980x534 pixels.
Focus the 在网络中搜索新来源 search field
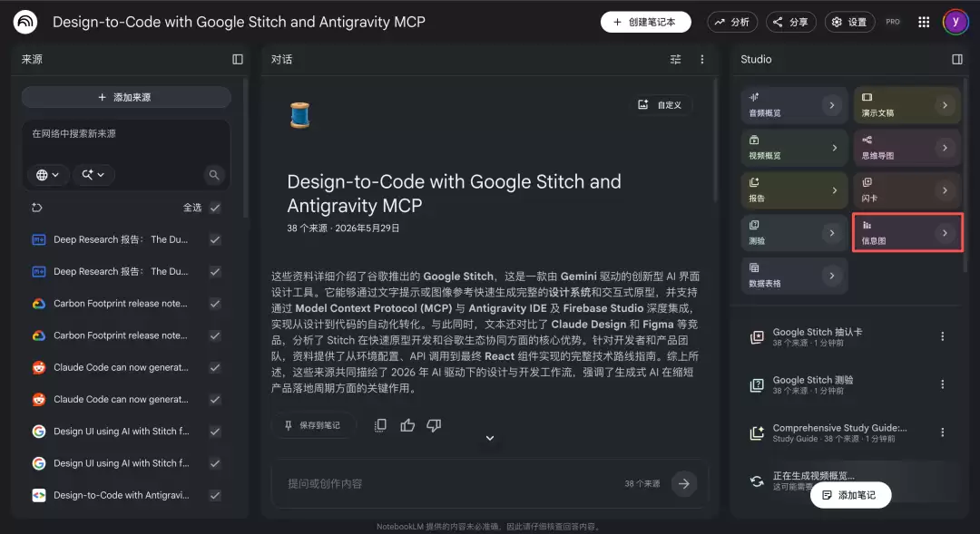(x=125, y=133)
